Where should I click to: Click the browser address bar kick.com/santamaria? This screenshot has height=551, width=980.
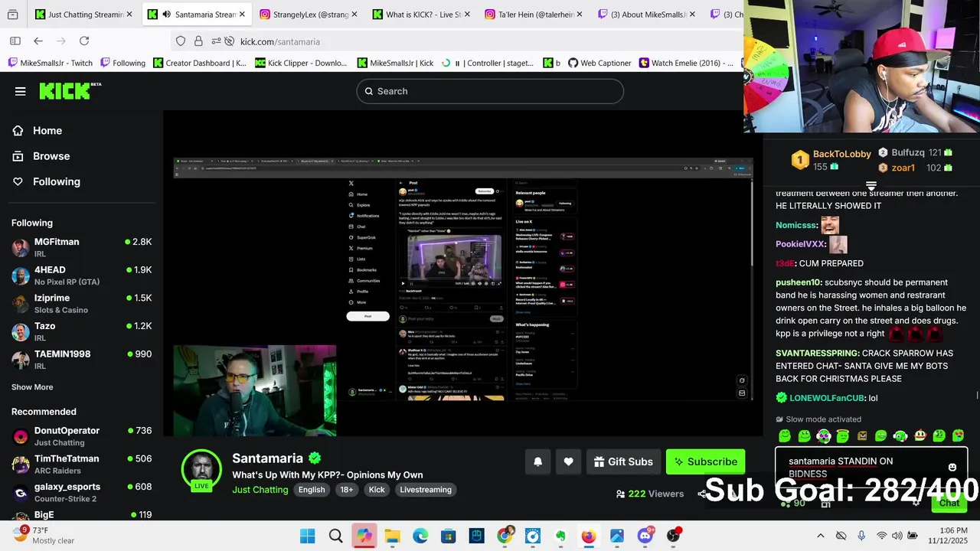(280, 41)
